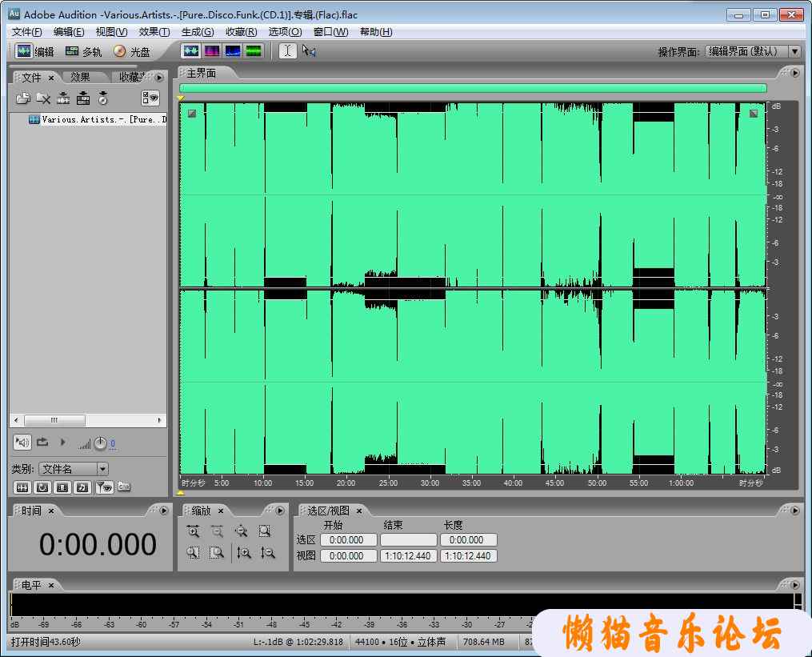
Task: Toggle show audio files filter button
Action: (x=22, y=487)
